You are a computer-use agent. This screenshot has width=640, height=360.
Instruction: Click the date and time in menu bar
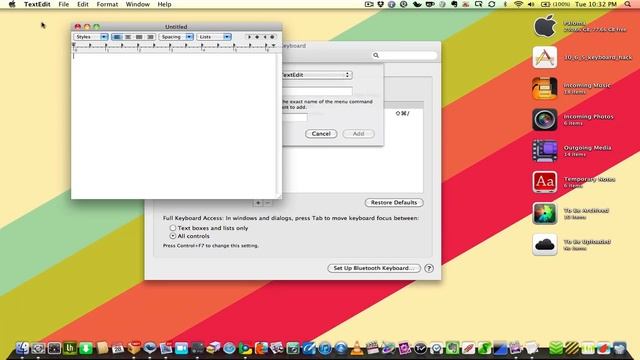coord(596,4)
